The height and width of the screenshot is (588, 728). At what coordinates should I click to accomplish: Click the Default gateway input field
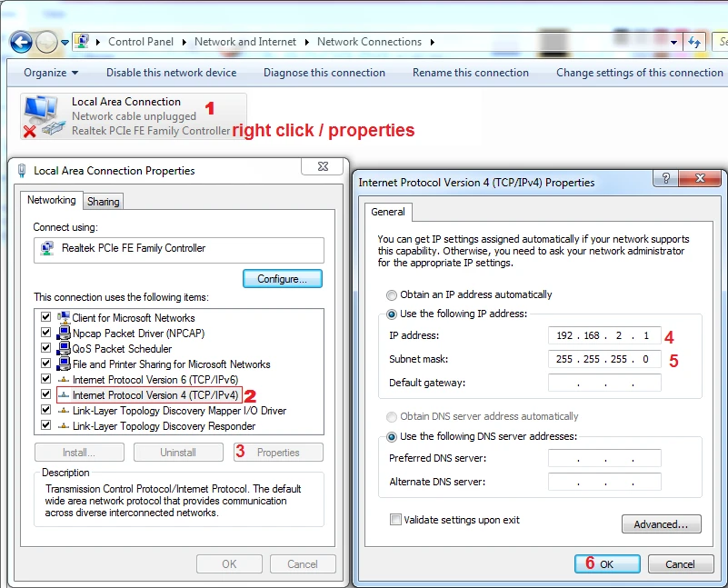pyautogui.click(x=604, y=383)
